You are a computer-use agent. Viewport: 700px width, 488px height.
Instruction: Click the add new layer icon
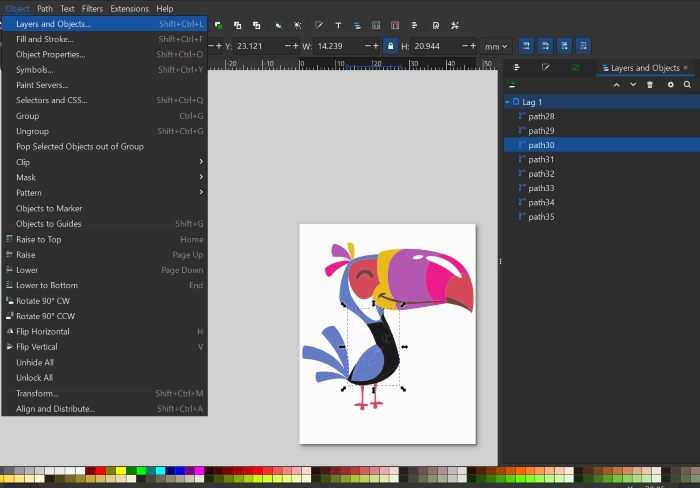click(513, 85)
